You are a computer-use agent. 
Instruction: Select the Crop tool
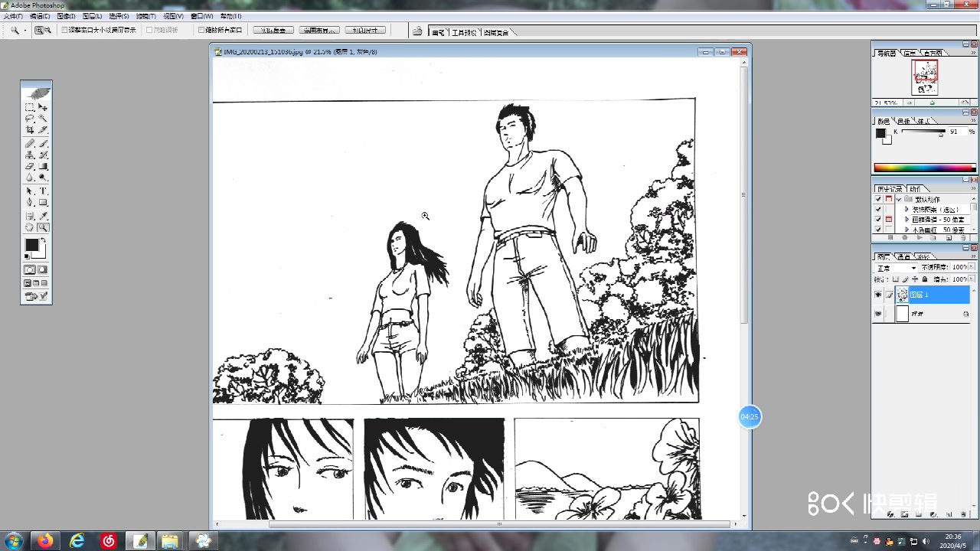[x=29, y=129]
